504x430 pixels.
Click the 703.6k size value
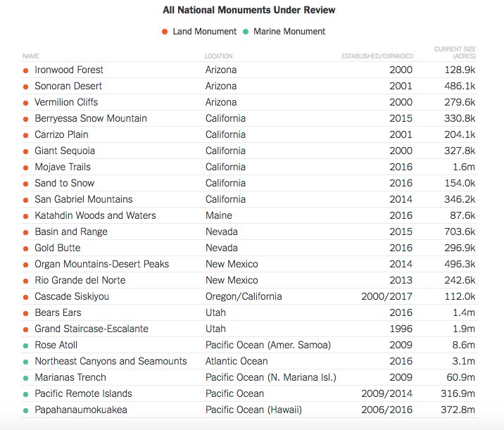[460, 232]
